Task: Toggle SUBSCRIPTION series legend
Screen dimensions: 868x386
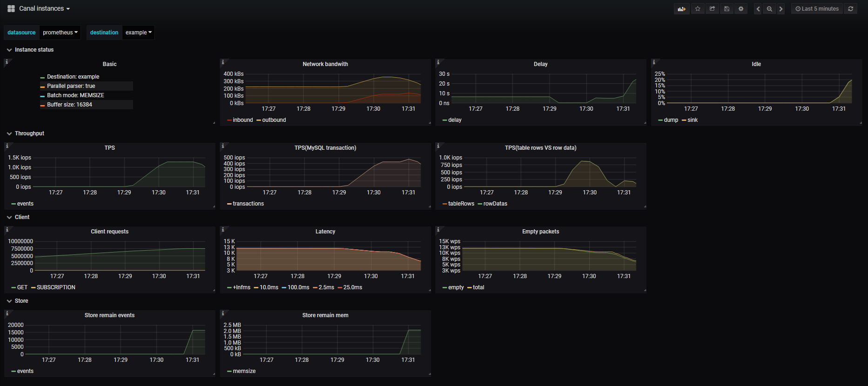Action: 56,287
